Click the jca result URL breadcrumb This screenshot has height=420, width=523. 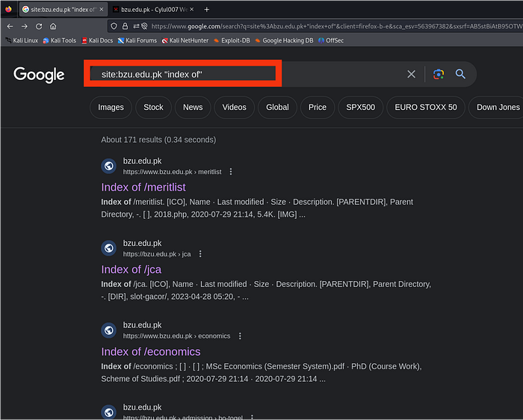(x=157, y=254)
